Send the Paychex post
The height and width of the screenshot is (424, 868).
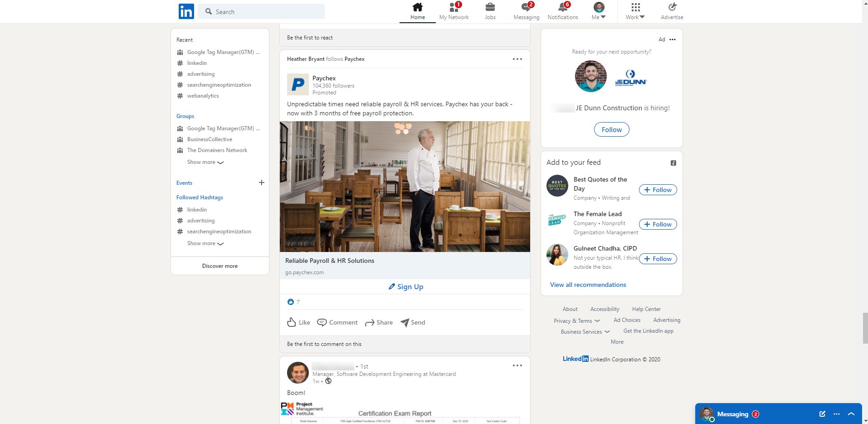click(413, 322)
